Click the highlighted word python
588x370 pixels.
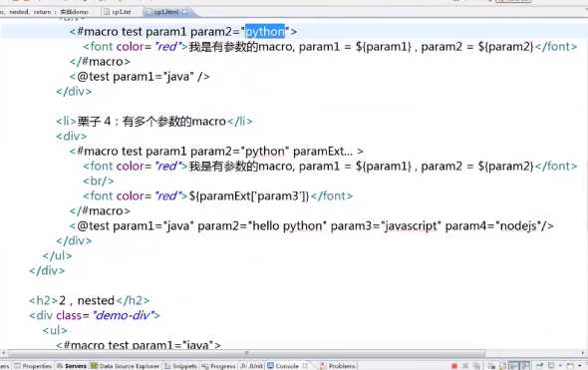click(265, 32)
